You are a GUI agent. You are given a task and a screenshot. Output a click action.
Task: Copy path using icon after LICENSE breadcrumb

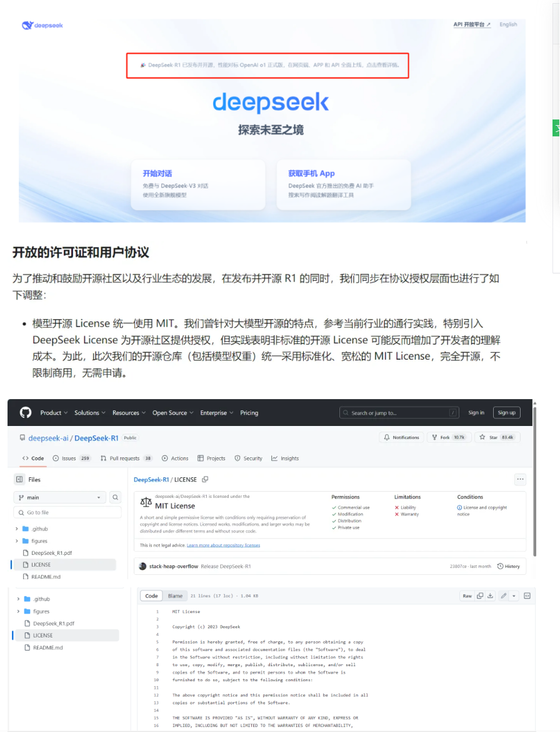pyautogui.click(x=205, y=480)
